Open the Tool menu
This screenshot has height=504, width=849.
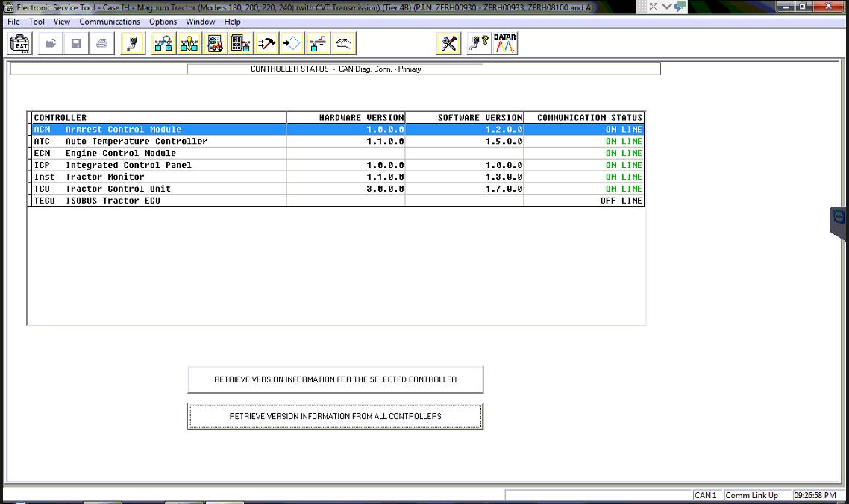37,22
